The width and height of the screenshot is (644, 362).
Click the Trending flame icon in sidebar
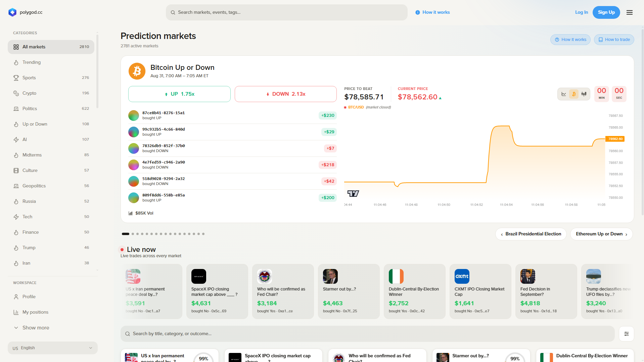(x=16, y=62)
